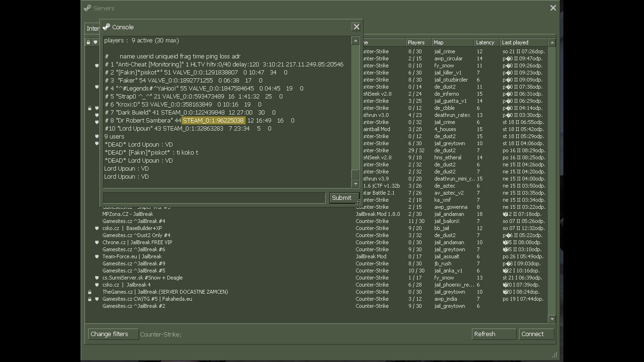This screenshot has height=362, width=644.
Task: Close the Console window
Action: [356, 27]
